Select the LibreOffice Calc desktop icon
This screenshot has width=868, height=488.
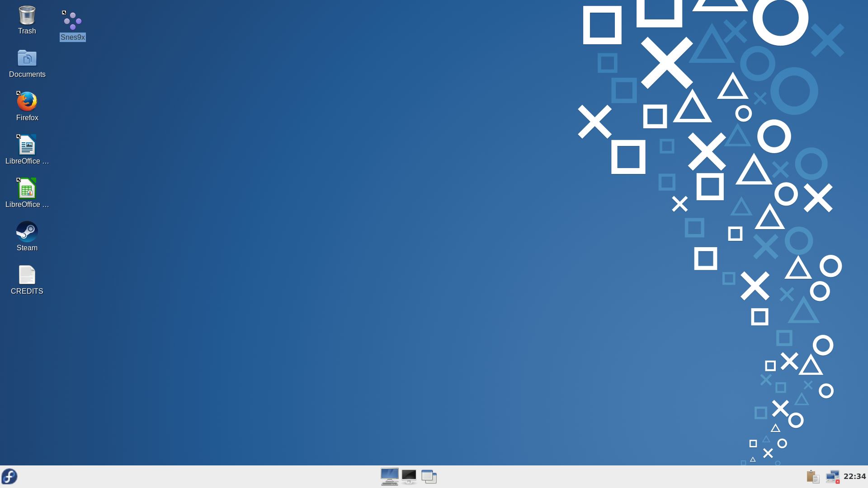tap(27, 188)
